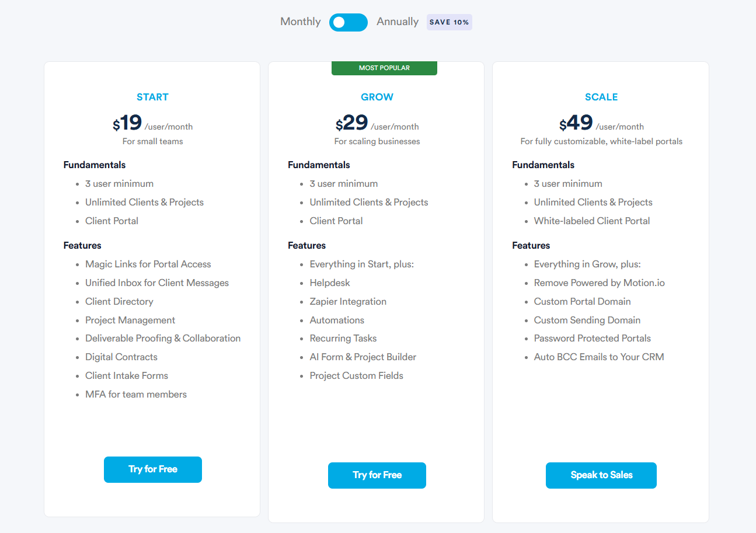
Task: Click the $19 price on the START card
Action: pyautogui.click(x=127, y=123)
